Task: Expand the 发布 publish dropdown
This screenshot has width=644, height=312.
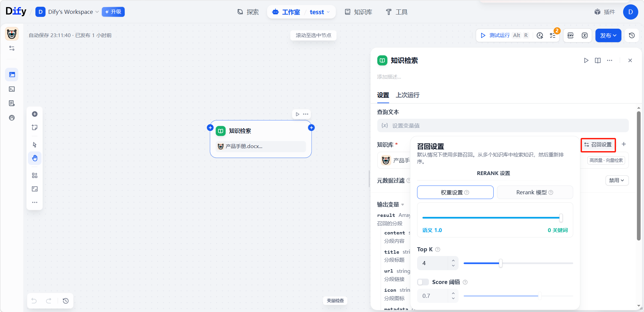Action: (x=608, y=35)
